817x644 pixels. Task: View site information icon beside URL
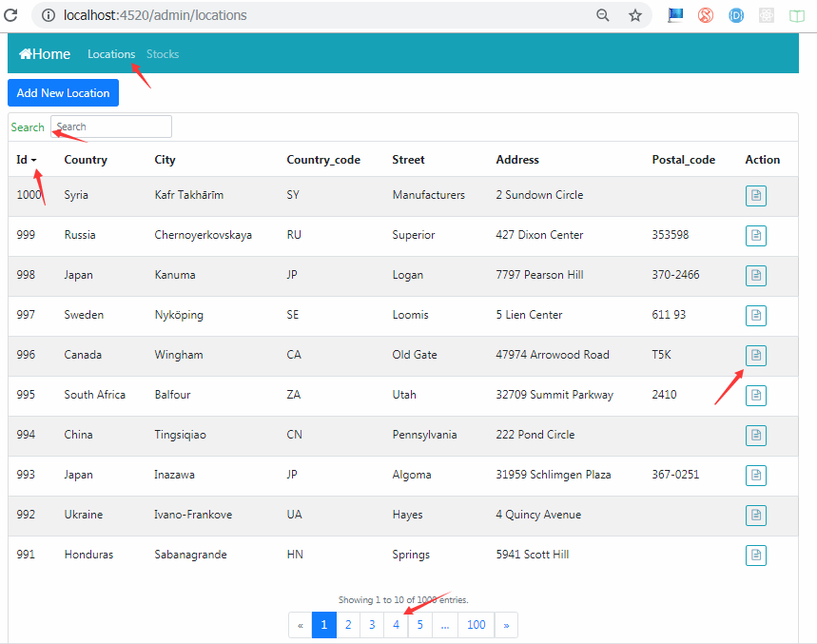49,15
